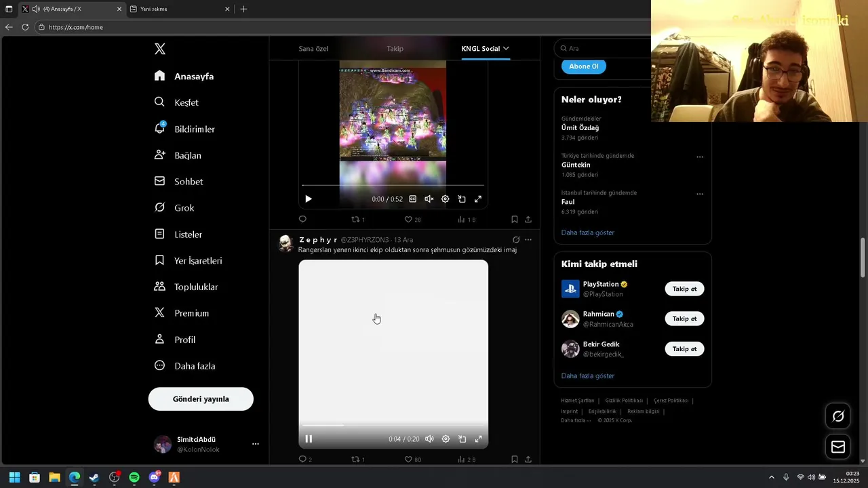Open options for Faul trend
The width and height of the screenshot is (868, 488).
pyautogui.click(x=700, y=194)
